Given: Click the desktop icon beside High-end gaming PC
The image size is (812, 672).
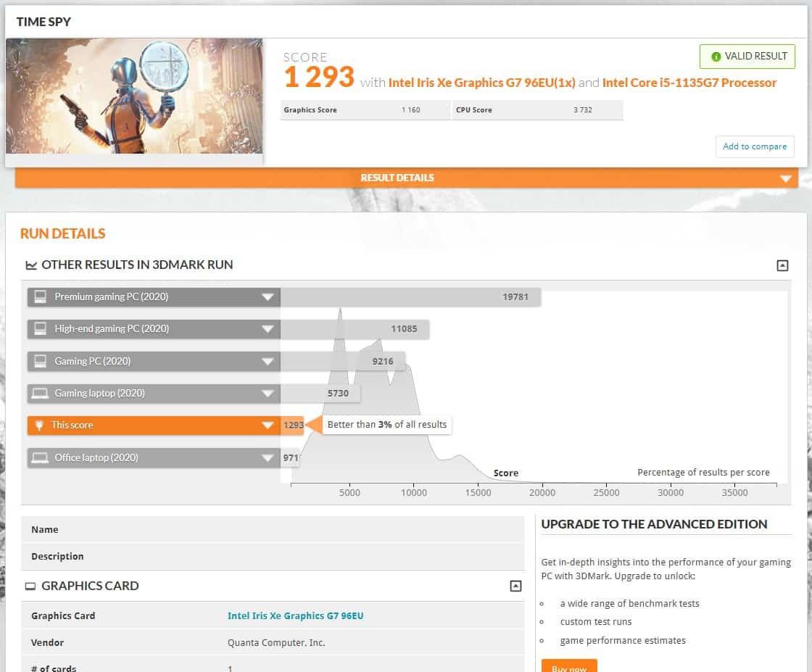Looking at the screenshot, I should 41,328.
